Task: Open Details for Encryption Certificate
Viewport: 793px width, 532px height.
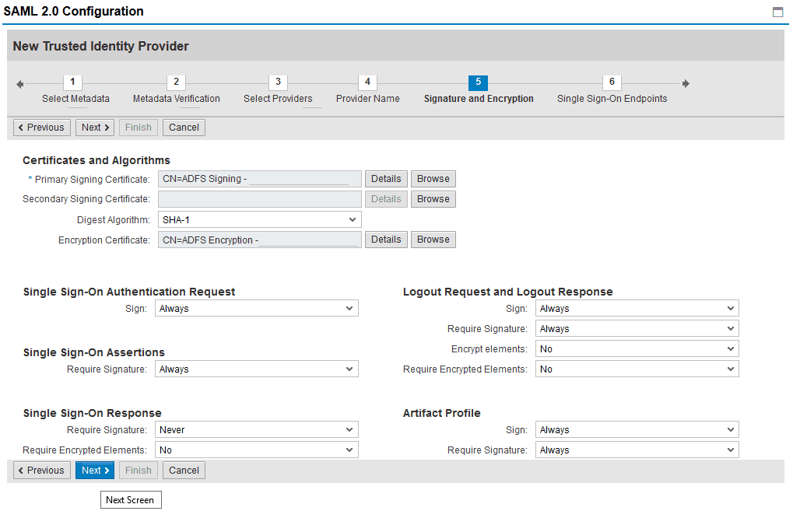Action: (x=386, y=240)
